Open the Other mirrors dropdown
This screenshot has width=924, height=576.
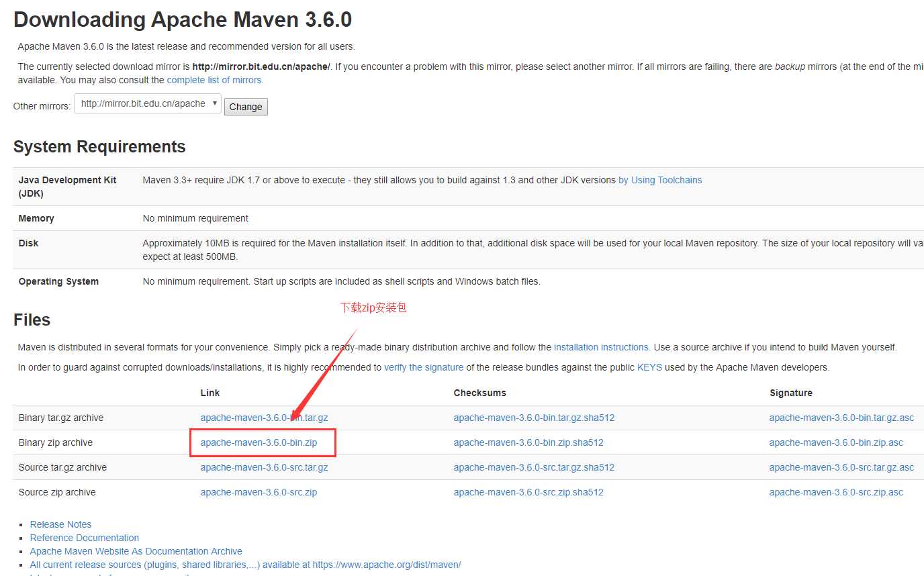coord(148,103)
